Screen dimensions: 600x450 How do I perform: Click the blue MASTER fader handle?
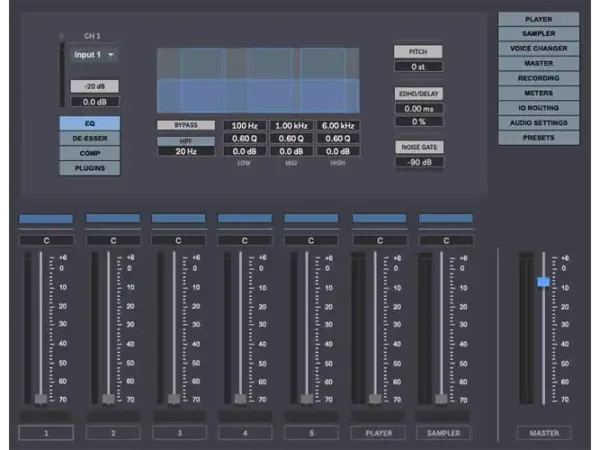pos(543,282)
